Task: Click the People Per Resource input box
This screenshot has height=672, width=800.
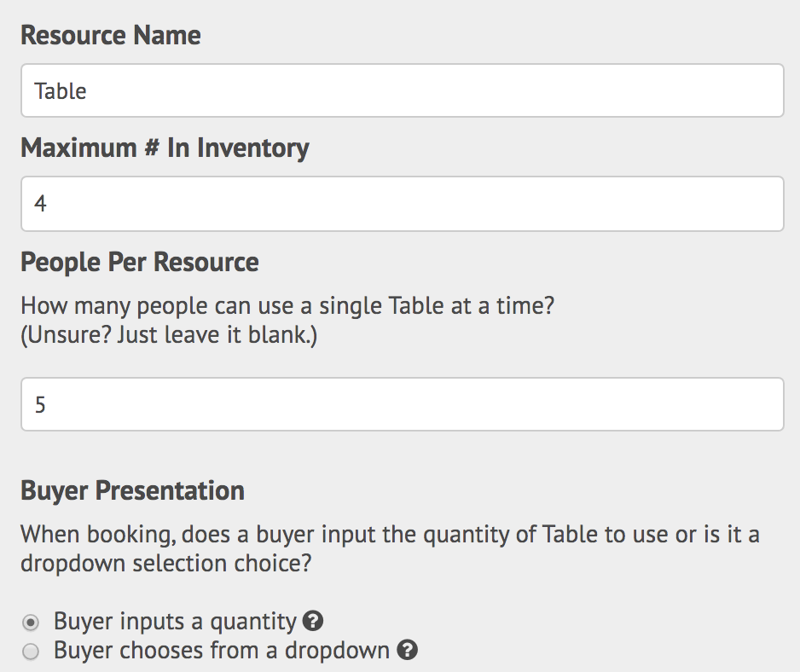Action: pyautogui.click(x=402, y=404)
